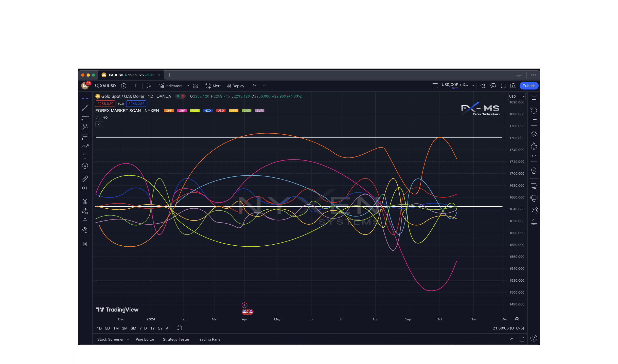Remove objects with the trash icon
Screen dimensions: 618x364
(85, 244)
